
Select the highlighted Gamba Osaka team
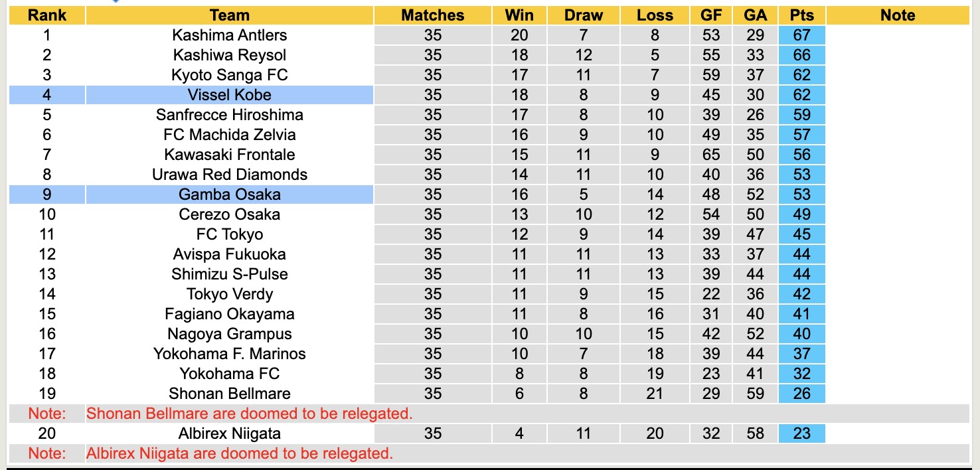pos(229,195)
